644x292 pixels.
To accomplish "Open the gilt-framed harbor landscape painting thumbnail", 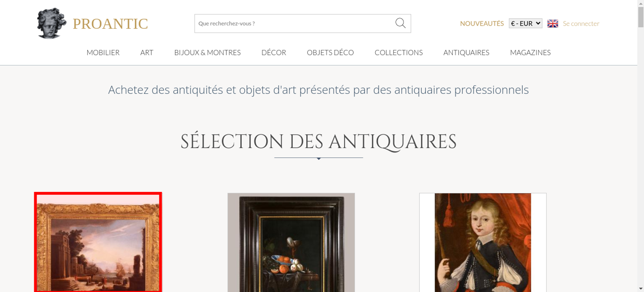I will coord(98,242).
